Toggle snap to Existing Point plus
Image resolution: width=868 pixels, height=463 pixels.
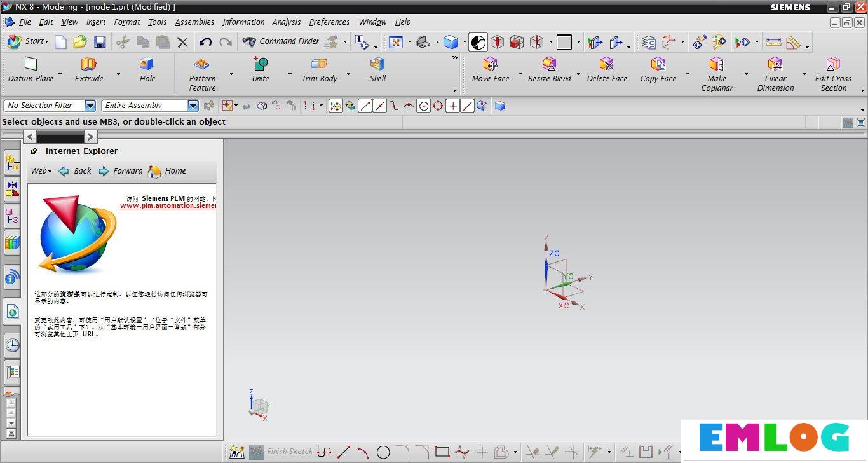click(452, 106)
